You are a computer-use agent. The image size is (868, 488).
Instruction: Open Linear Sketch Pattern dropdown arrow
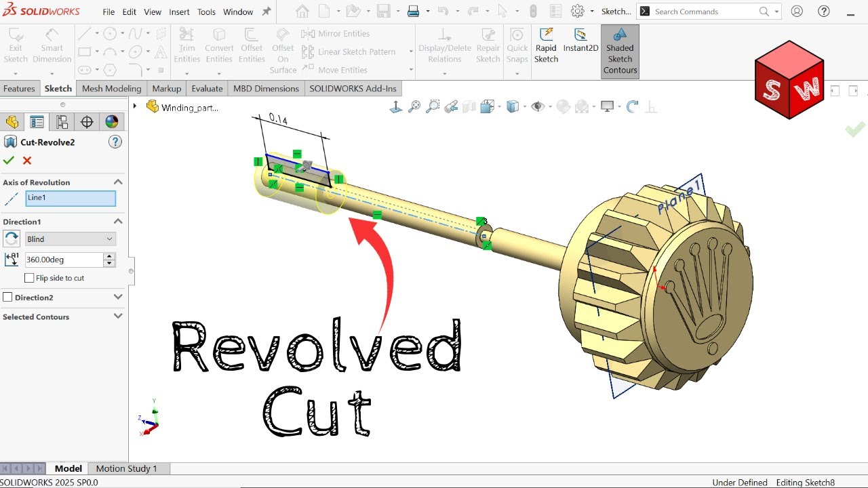tap(411, 52)
